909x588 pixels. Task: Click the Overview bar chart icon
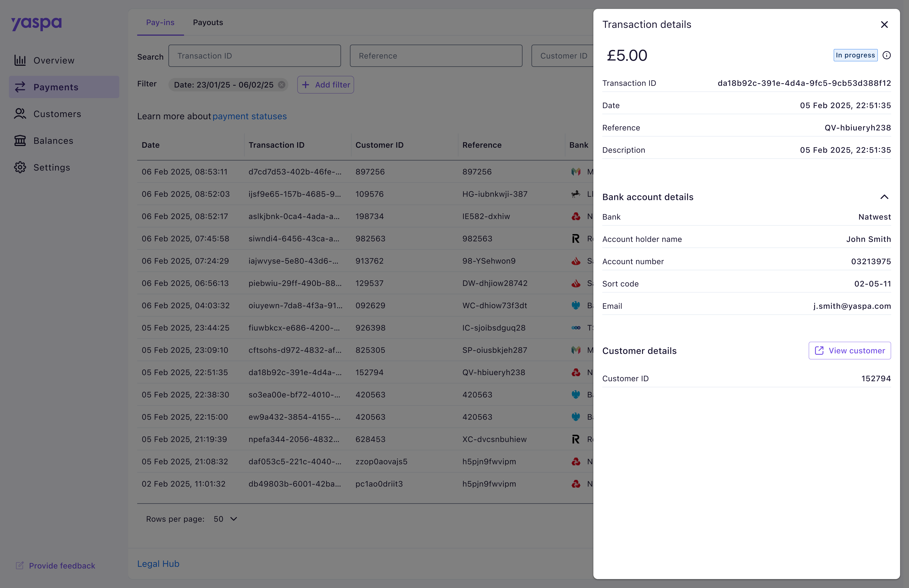(20, 60)
